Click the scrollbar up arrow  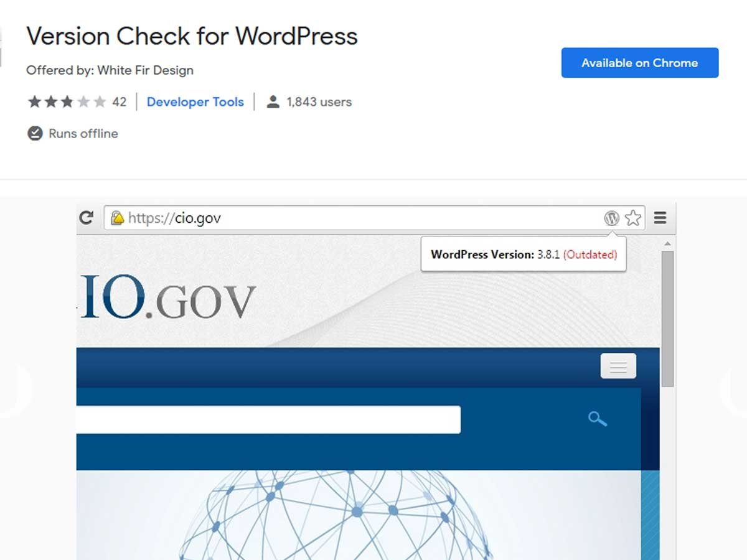coord(667,244)
